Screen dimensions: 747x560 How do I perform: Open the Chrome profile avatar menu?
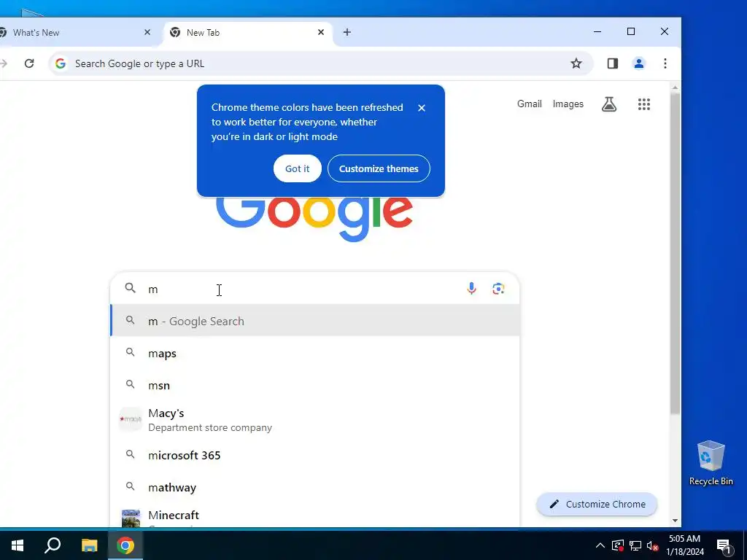point(639,63)
